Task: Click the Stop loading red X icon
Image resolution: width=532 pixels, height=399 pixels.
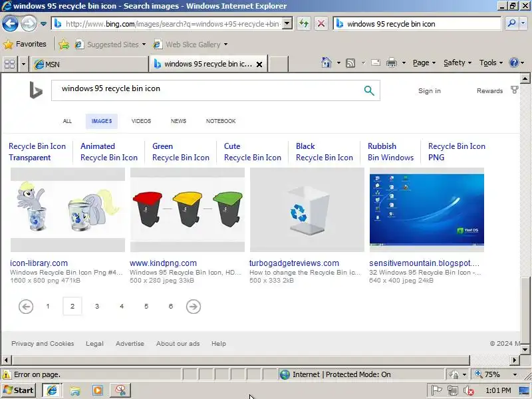Action: (x=321, y=24)
